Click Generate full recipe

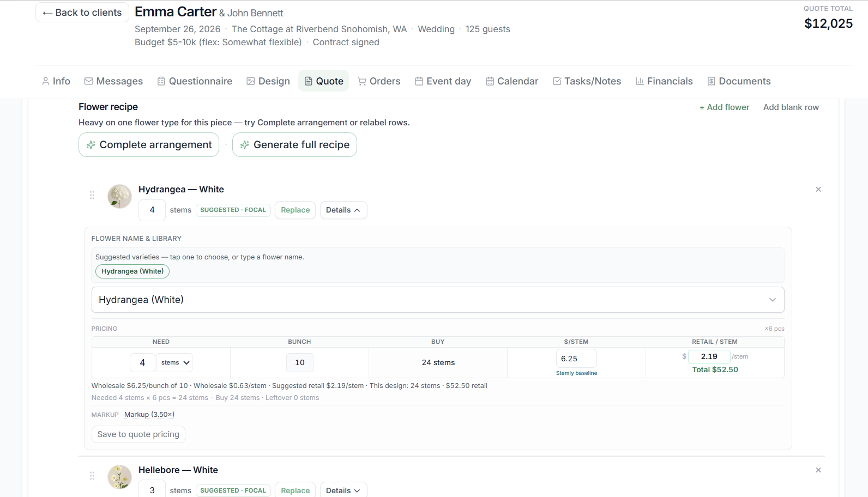(x=294, y=145)
